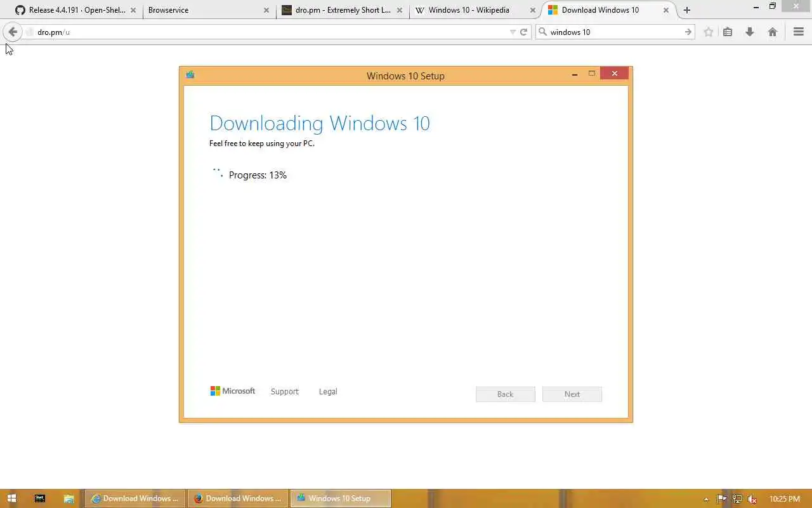Open the downloads arrow icon
Viewport: 812px width, 508px height.
750,32
